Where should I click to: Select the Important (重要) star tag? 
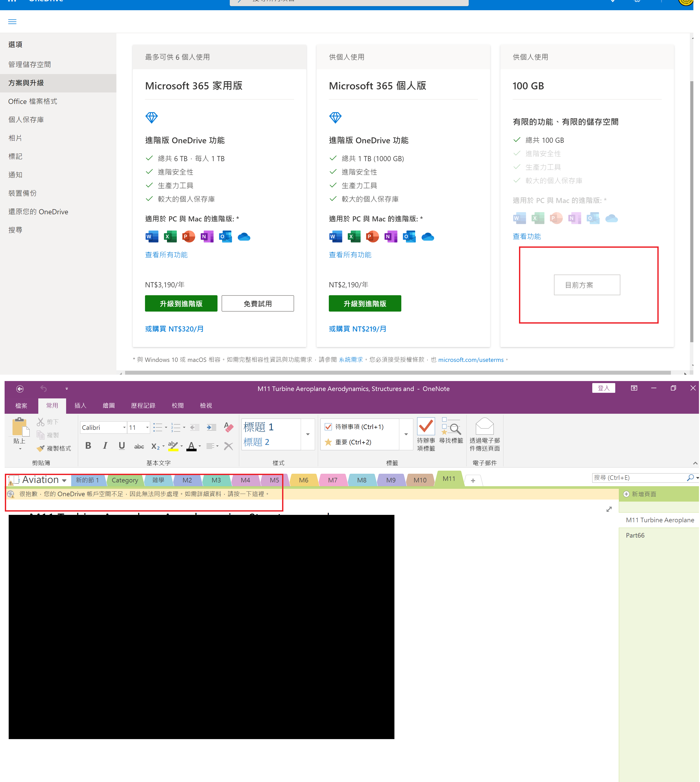click(328, 442)
